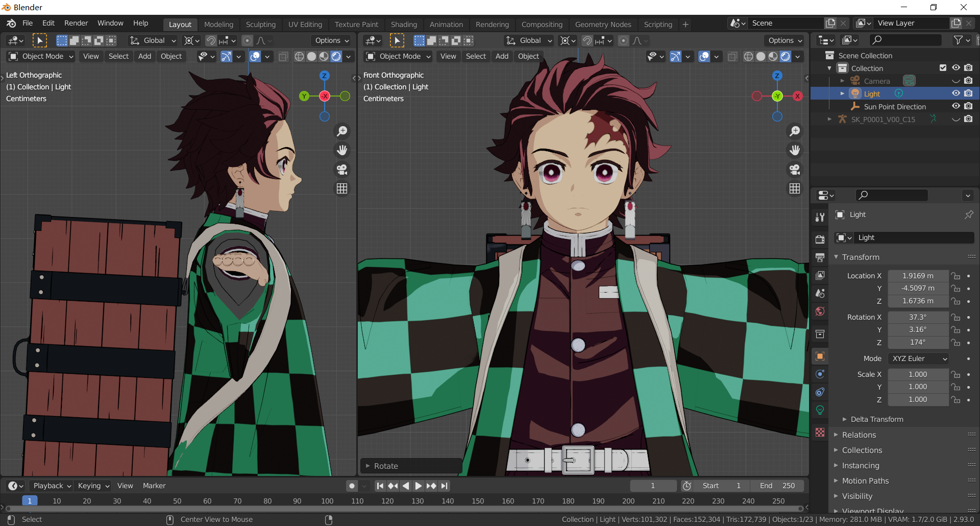Toggle overlays in the front viewport

(704, 57)
